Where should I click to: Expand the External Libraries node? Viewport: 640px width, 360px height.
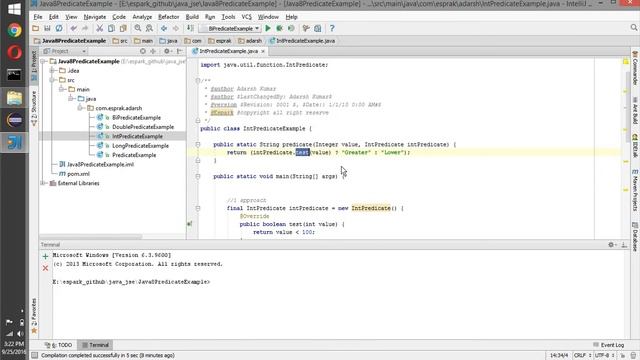(x=43, y=183)
